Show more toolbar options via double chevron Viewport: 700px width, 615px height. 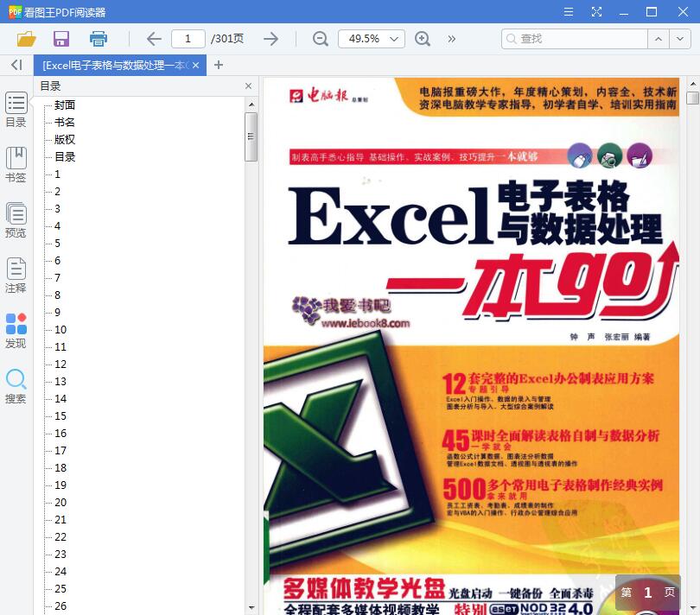pos(452,39)
